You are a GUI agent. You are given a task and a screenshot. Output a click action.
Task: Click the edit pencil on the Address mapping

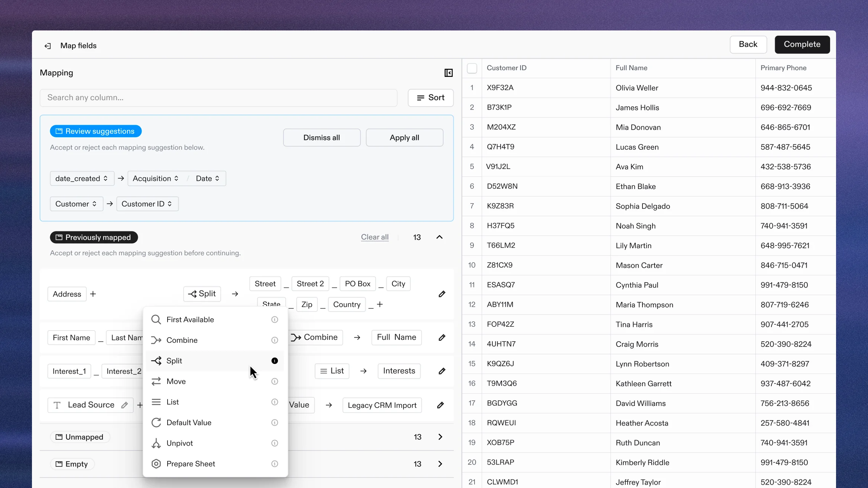(x=442, y=294)
